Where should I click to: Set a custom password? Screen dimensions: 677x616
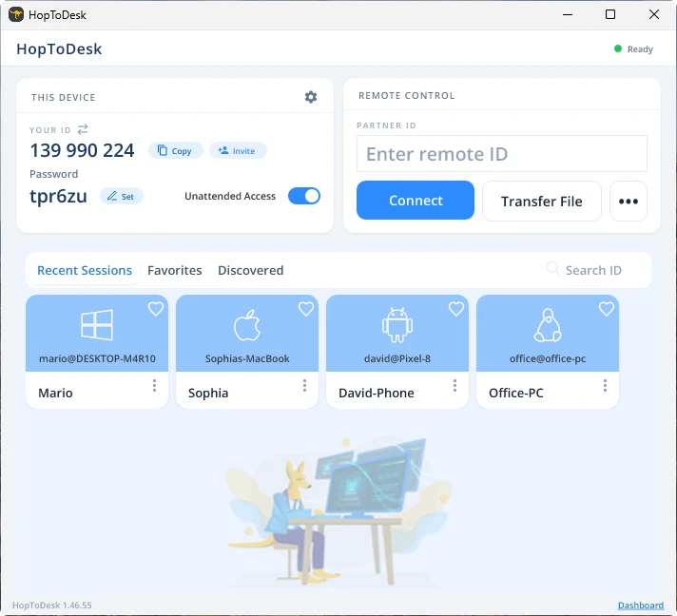tap(122, 197)
